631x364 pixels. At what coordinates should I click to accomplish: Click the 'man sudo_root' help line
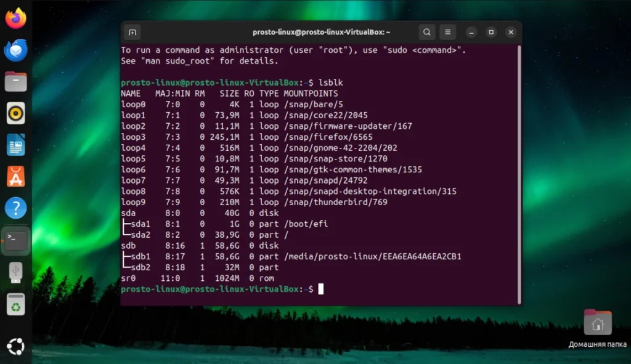click(200, 61)
